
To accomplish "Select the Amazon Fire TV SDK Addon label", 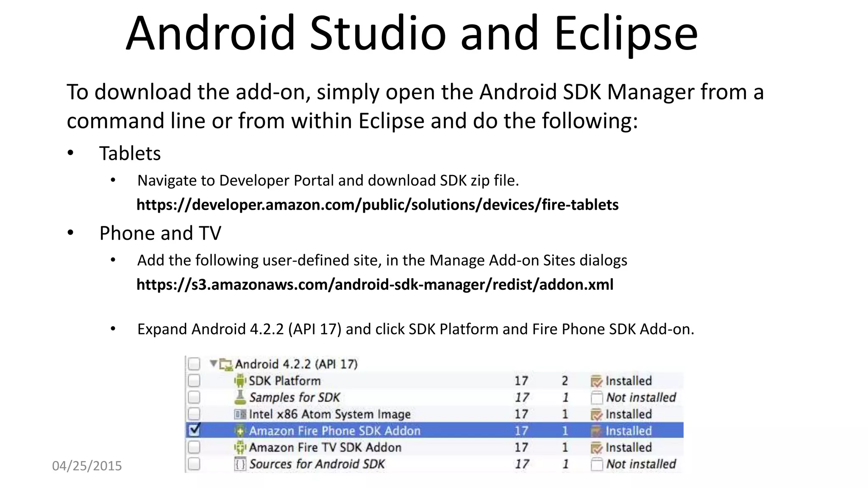I will (325, 447).
